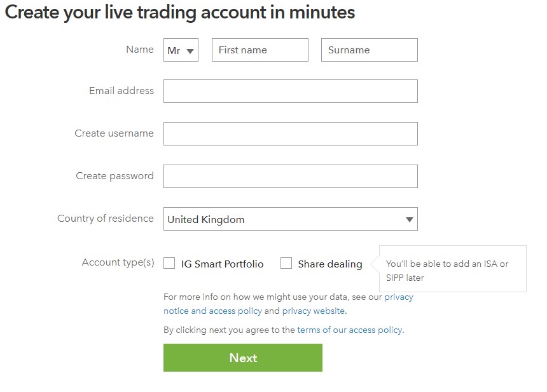Click the Account type(s) label
The width and height of the screenshot is (547, 392).
[x=118, y=262]
